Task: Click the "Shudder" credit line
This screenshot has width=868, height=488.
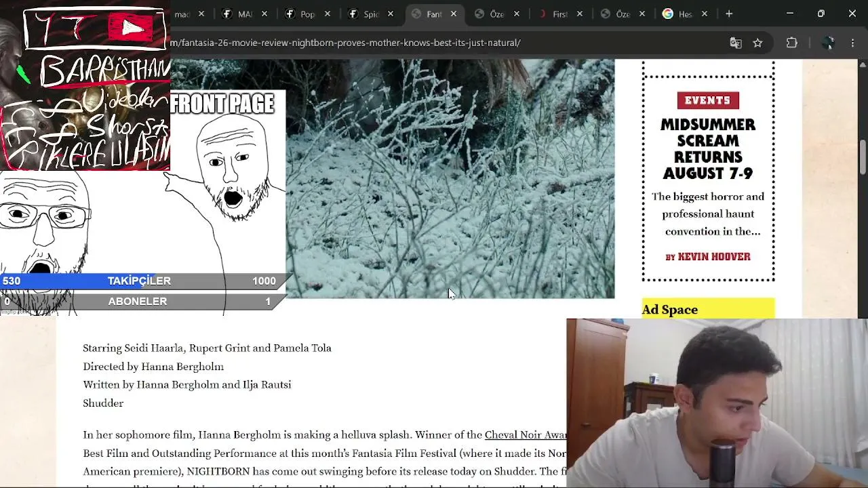Action: tap(103, 403)
